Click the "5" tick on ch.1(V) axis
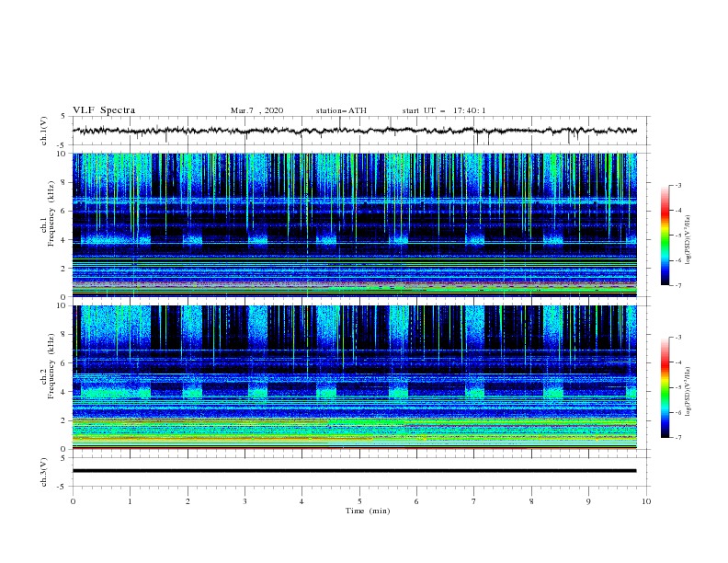The height and width of the screenshot is (563, 728). coord(63,117)
